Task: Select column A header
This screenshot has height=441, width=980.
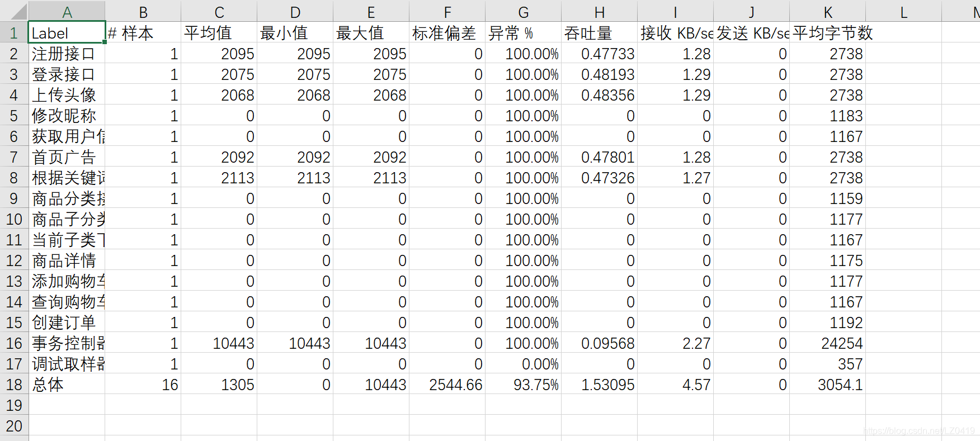Action: click(x=67, y=12)
